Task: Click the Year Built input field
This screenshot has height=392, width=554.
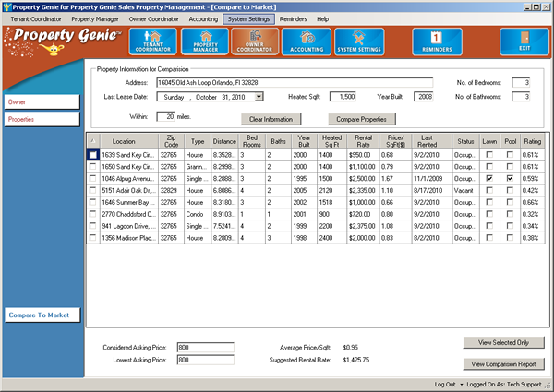Action: coord(424,97)
